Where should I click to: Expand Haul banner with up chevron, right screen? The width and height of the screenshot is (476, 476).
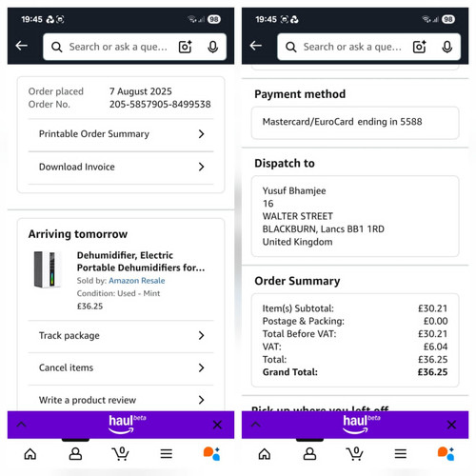[x=256, y=425]
